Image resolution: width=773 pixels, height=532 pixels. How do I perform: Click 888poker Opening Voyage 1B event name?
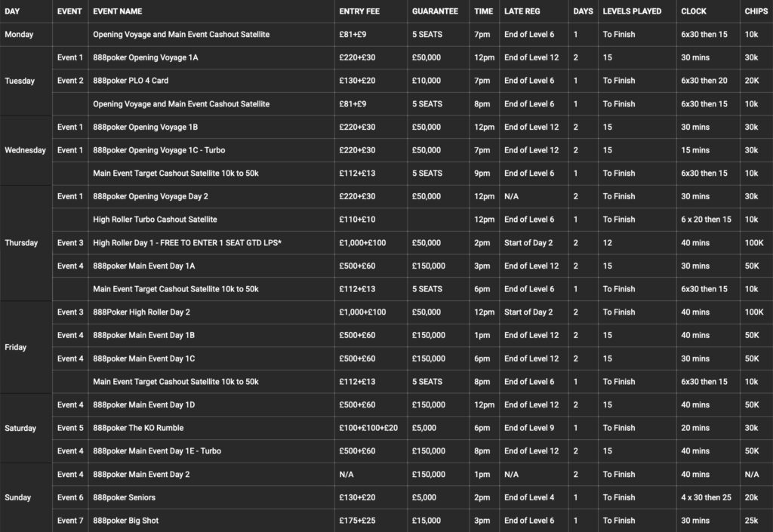click(x=146, y=127)
